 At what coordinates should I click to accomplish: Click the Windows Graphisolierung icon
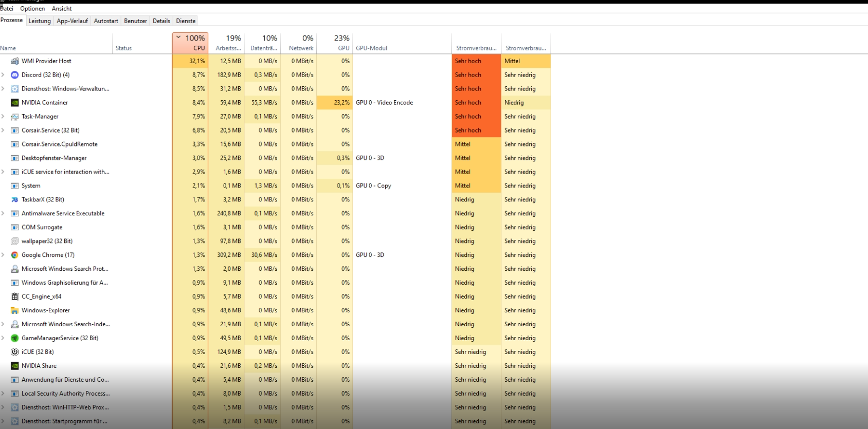pos(15,283)
